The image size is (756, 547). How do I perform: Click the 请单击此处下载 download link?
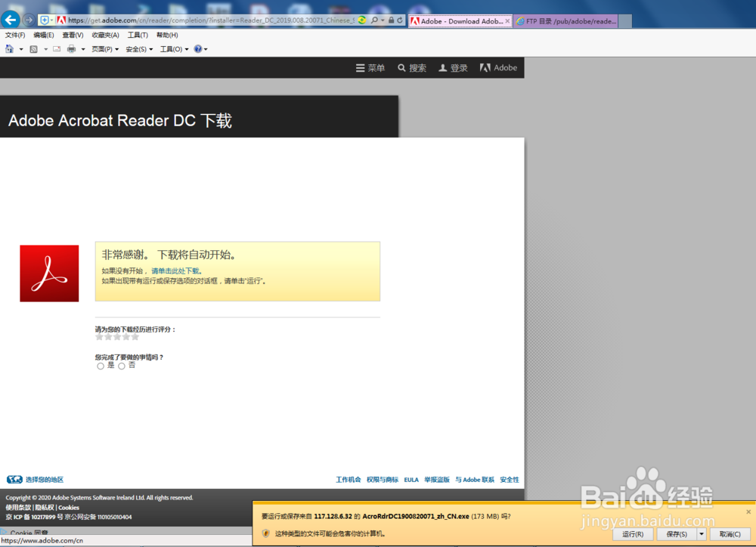click(x=175, y=270)
